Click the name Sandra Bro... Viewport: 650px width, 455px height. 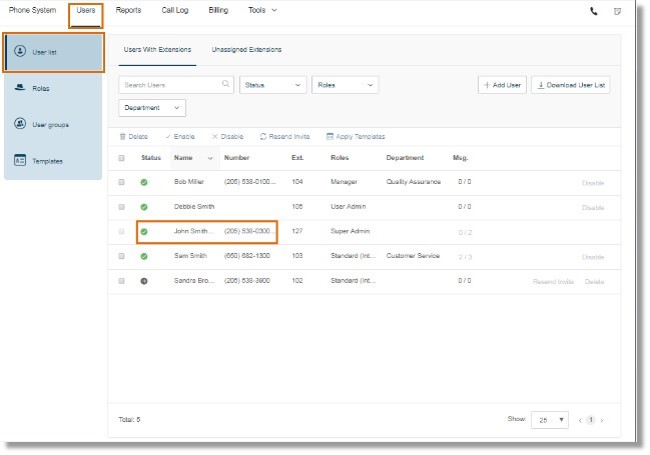(x=194, y=281)
